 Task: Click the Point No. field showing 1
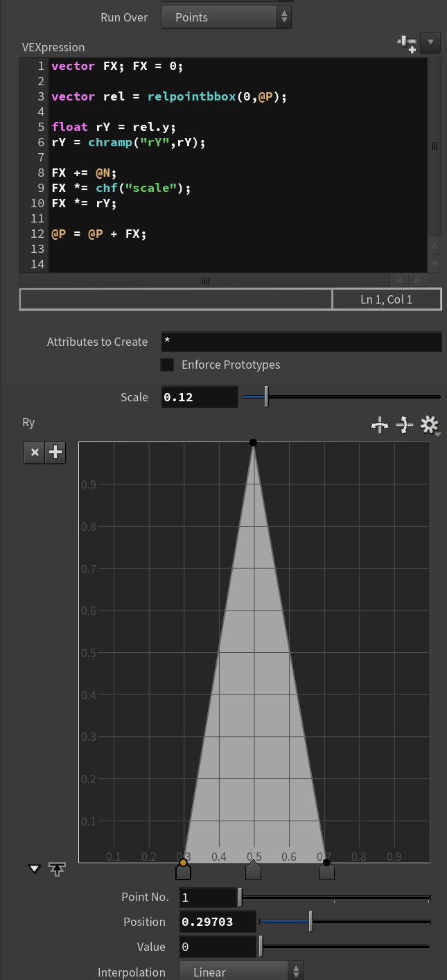[208, 898]
